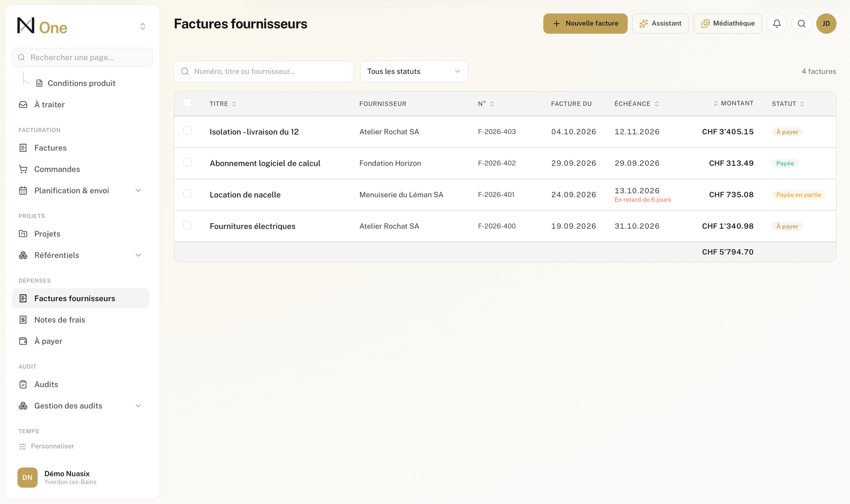Image resolution: width=850 pixels, height=504 pixels.
Task: Click the DN organisation avatar
Action: 27,477
